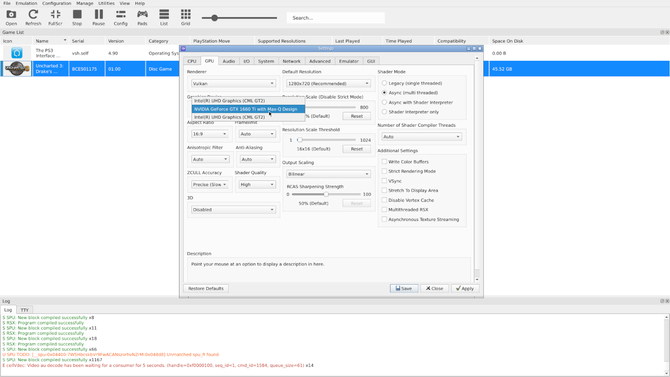Open the Output Scaling Bilinear dropdown
The image size is (670, 377).
[x=328, y=174]
